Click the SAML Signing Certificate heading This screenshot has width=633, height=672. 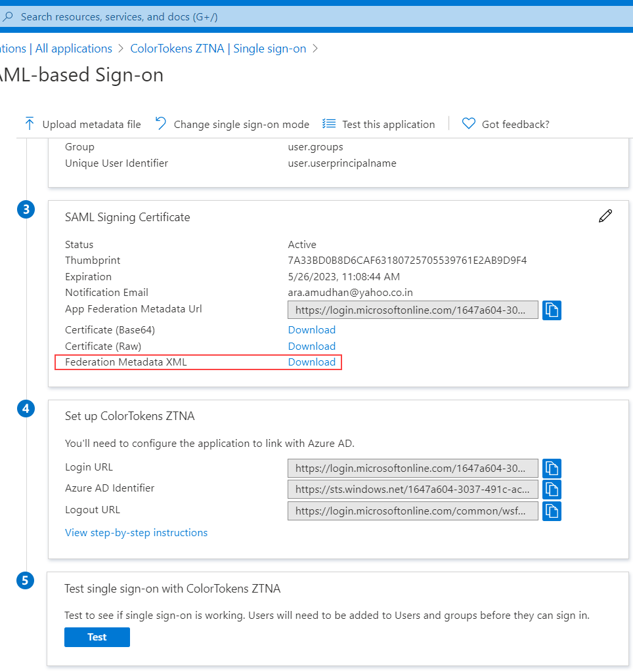(x=127, y=217)
